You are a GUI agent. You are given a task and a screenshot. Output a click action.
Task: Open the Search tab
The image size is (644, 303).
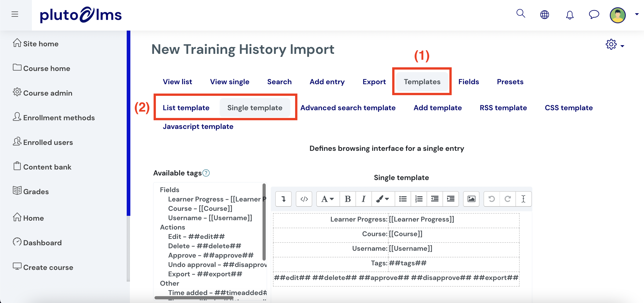[x=279, y=82]
